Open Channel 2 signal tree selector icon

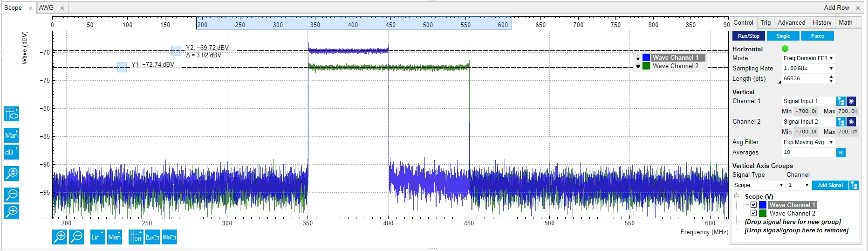841,122
